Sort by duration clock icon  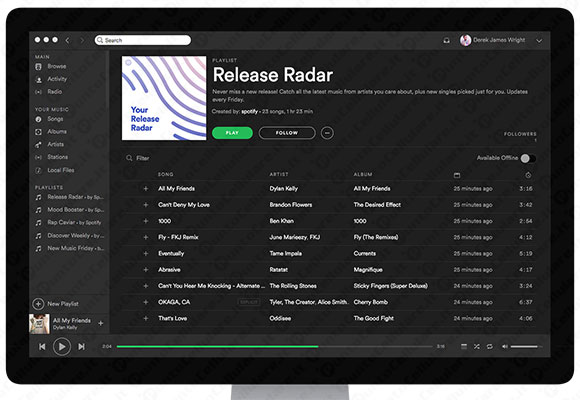coord(528,175)
